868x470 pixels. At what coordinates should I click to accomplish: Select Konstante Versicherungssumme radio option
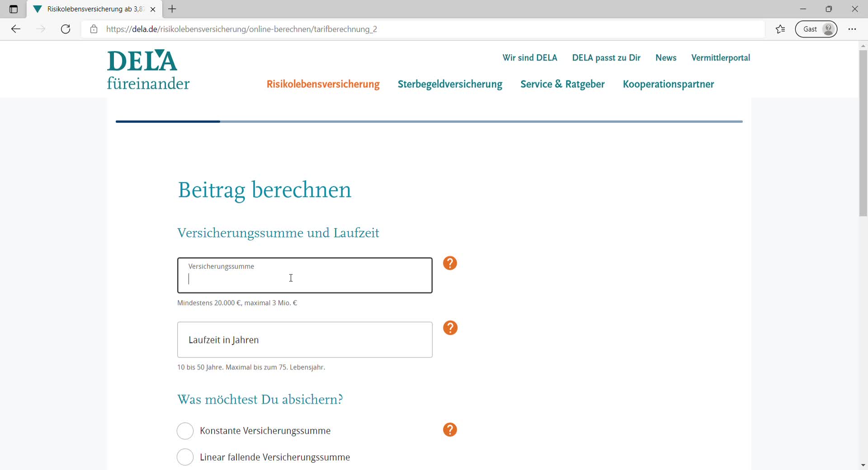[185, 431]
